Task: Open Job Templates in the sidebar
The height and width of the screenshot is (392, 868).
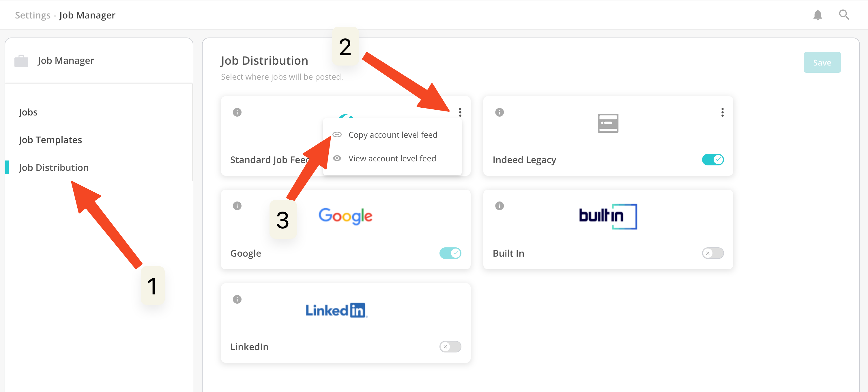Action: pos(50,140)
